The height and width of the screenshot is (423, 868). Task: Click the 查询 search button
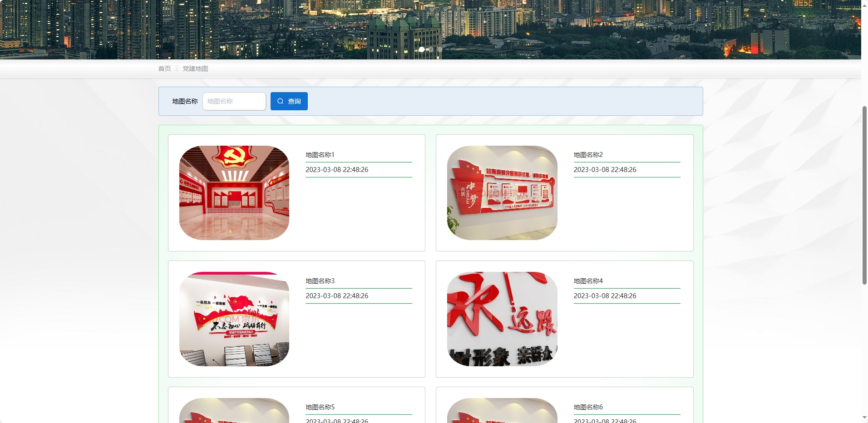[289, 101]
